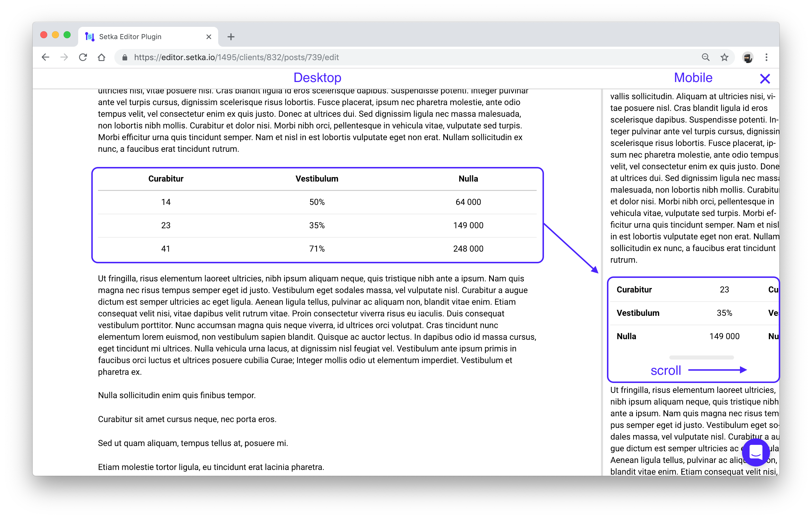812x519 pixels.
Task: Open a new browser tab
Action: (x=231, y=37)
